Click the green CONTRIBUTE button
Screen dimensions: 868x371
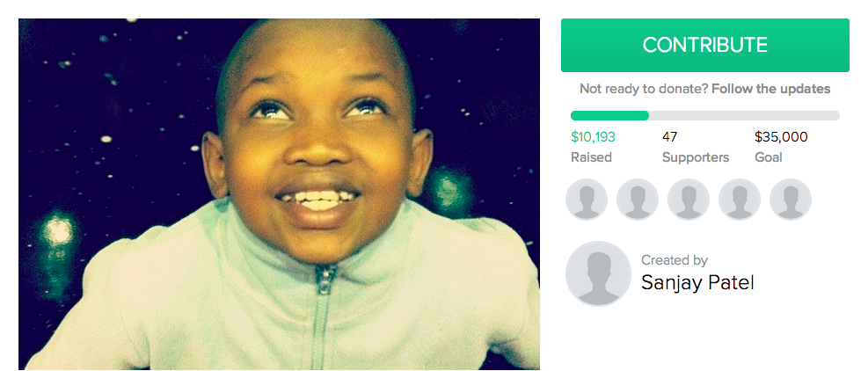704,46
